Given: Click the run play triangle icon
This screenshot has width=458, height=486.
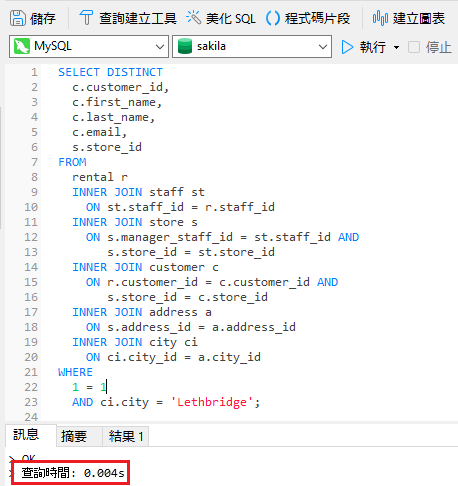Looking at the screenshot, I should [347, 47].
